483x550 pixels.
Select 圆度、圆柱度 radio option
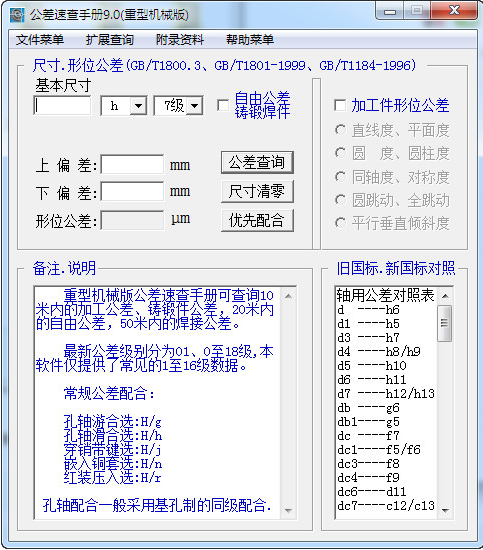(x=340, y=153)
